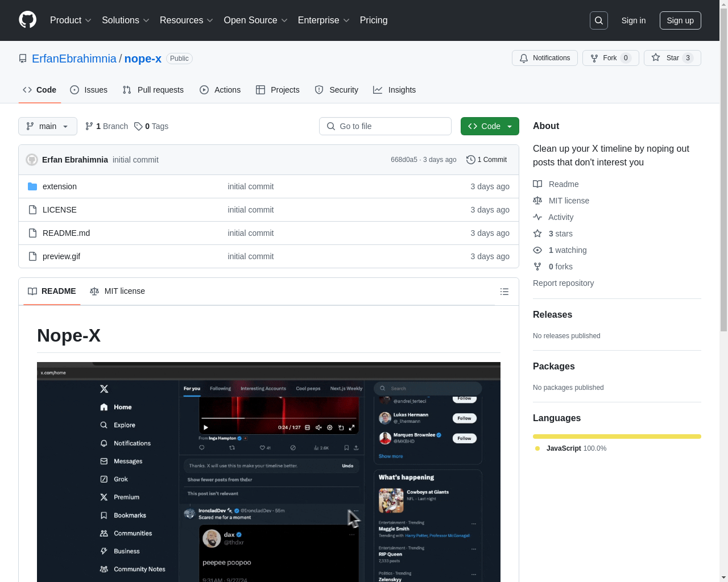The height and width of the screenshot is (582, 728).
Task: Click the notifications bell icon
Action: pos(524,58)
